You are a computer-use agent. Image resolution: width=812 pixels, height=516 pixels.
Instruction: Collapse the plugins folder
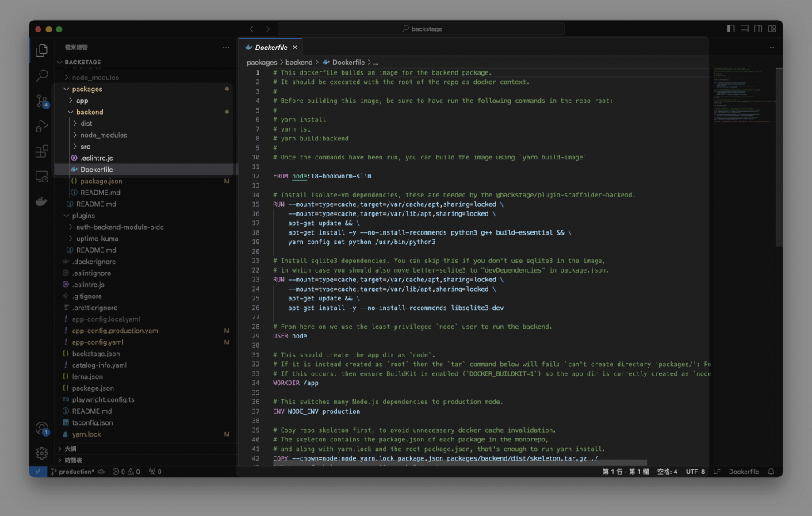tap(83, 216)
